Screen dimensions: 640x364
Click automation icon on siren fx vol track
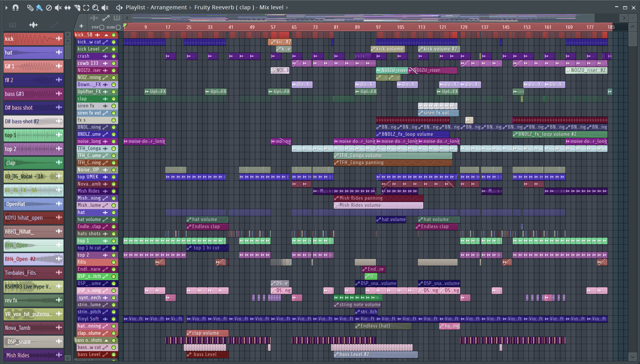[105, 113]
